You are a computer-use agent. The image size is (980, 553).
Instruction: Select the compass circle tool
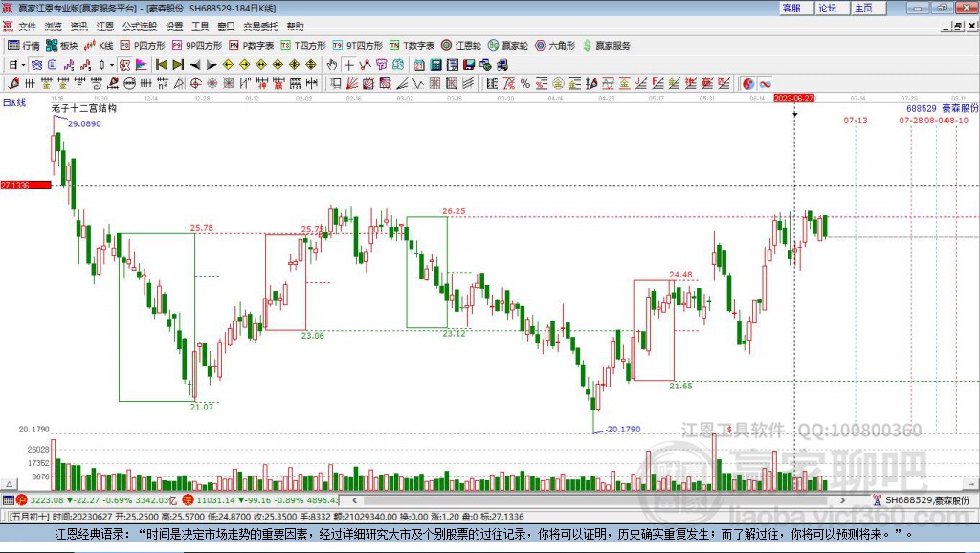click(x=195, y=84)
